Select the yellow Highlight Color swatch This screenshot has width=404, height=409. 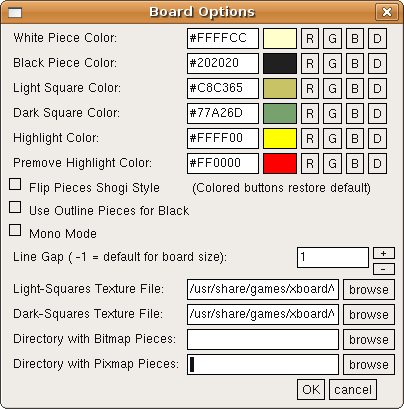(x=280, y=139)
